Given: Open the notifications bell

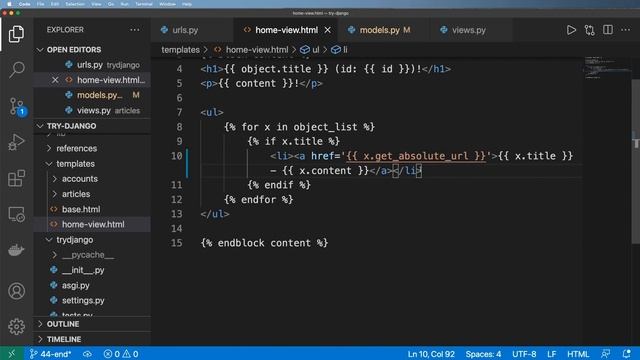Looking at the screenshot, I should (627, 354).
